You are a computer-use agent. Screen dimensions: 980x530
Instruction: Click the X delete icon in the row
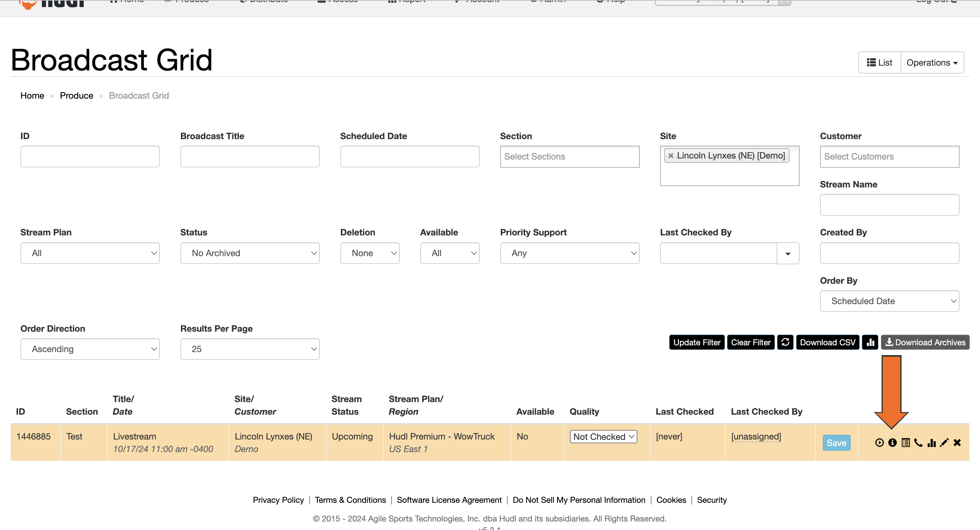point(957,443)
